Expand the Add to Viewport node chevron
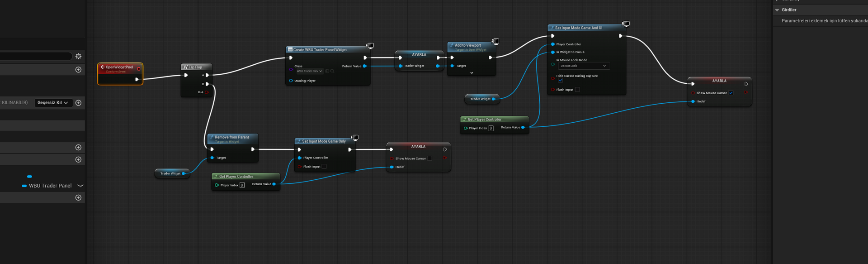This screenshot has height=264, width=868. [x=472, y=73]
